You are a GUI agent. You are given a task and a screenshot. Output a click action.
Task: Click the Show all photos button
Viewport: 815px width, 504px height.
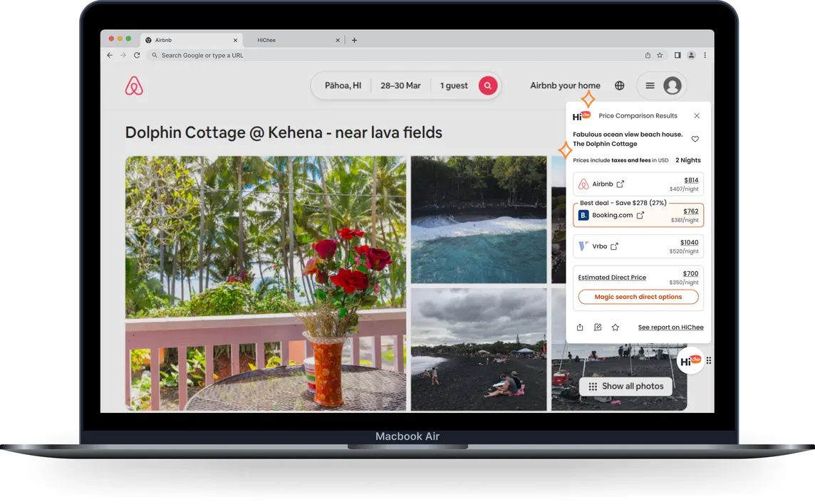click(625, 386)
